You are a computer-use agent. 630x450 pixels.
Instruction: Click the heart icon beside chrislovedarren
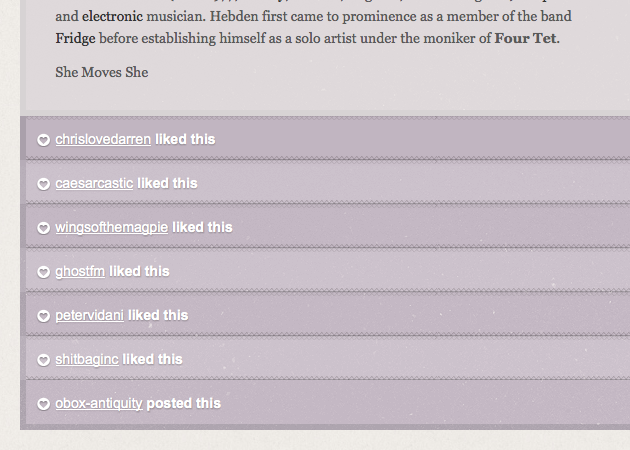[x=44, y=140]
